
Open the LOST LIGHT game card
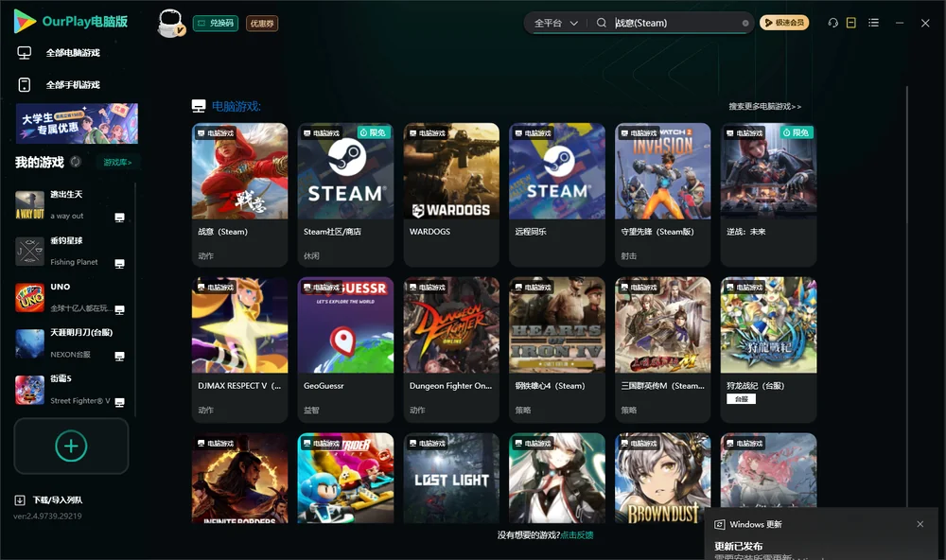451,478
